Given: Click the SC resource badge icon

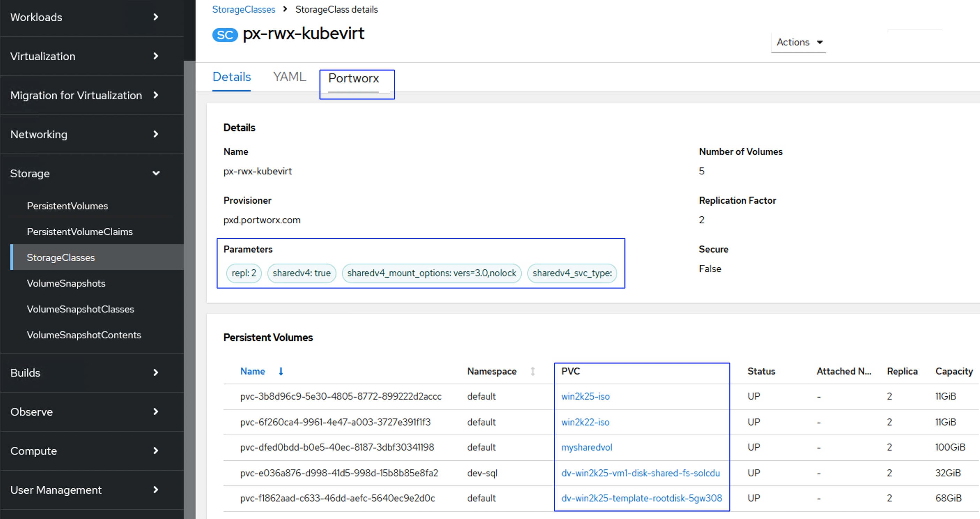Looking at the screenshot, I should pyautogui.click(x=225, y=35).
